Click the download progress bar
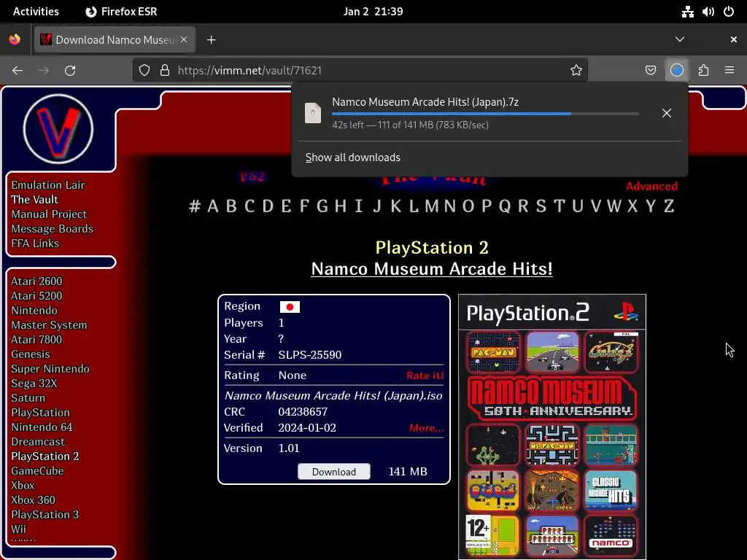The image size is (747, 560). [485, 114]
